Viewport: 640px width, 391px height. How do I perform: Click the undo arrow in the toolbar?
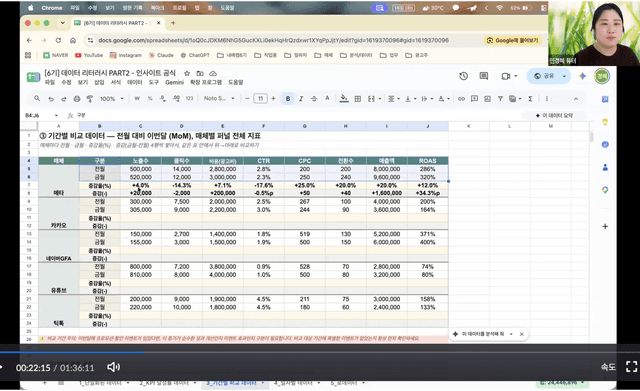tap(51, 99)
